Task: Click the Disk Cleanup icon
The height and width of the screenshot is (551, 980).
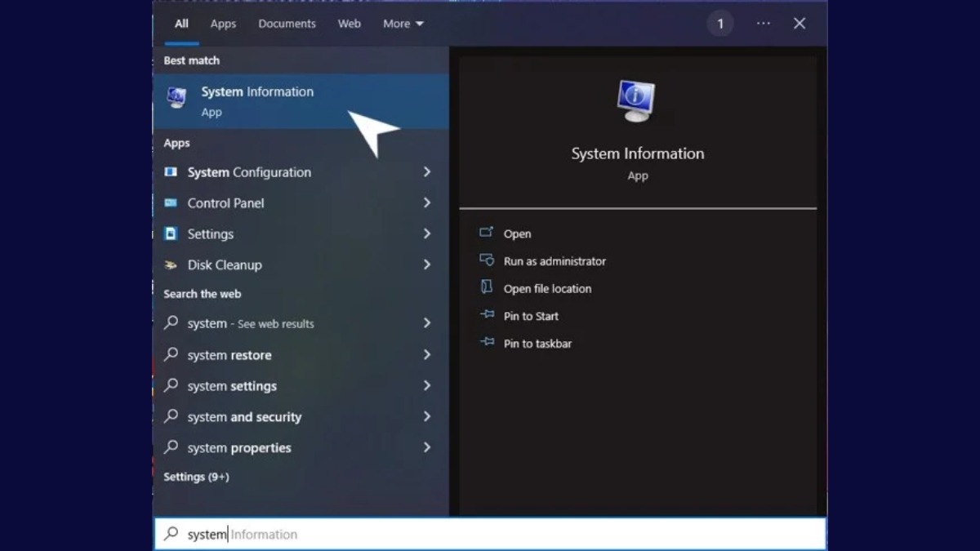Action: (x=171, y=264)
